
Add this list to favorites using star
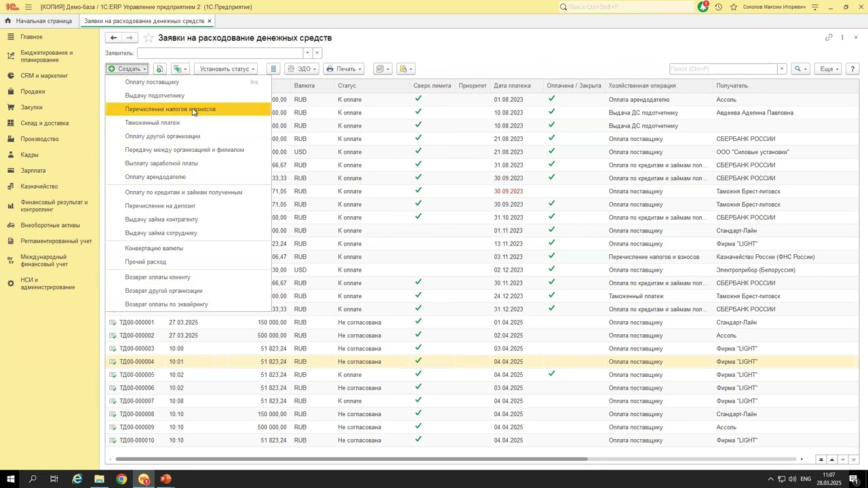click(149, 38)
